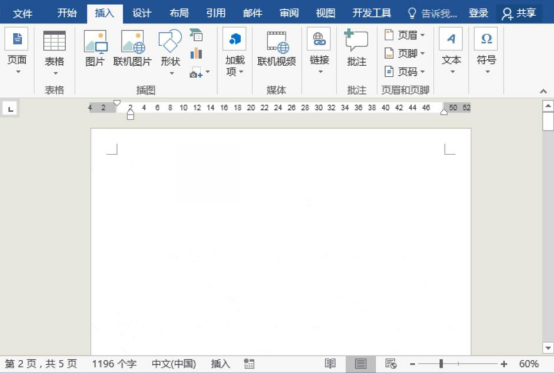554x373 pixels.
Task: Click the right indent marker on ruler
Action: (x=444, y=112)
